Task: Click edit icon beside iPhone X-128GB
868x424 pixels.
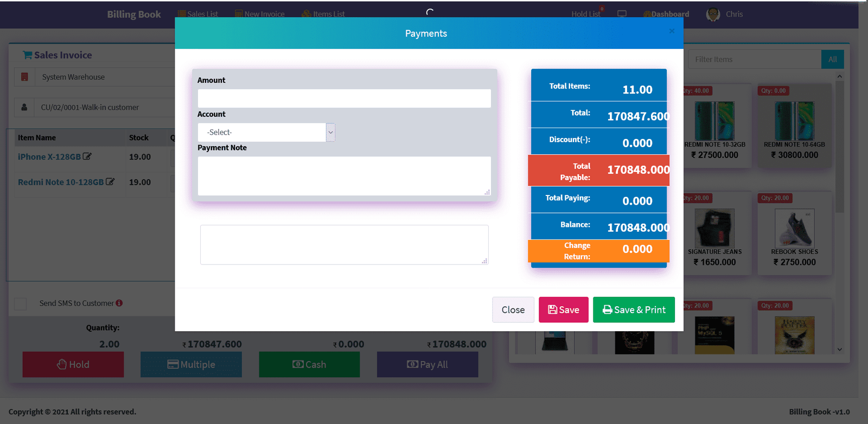Action: pos(87,156)
